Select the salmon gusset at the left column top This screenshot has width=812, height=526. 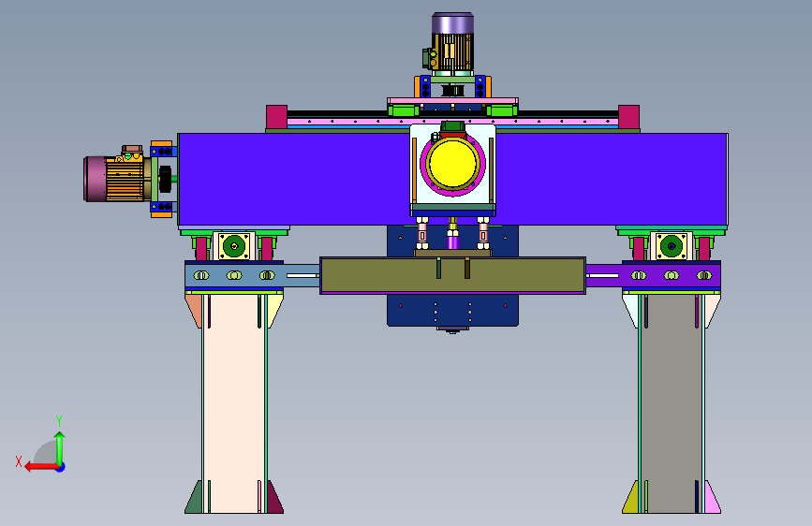193,310
